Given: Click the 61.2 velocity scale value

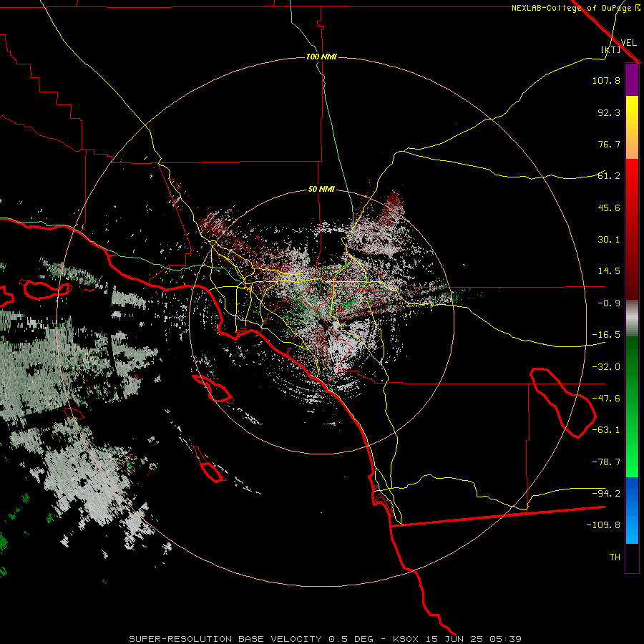Looking at the screenshot, I should (x=609, y=176).
